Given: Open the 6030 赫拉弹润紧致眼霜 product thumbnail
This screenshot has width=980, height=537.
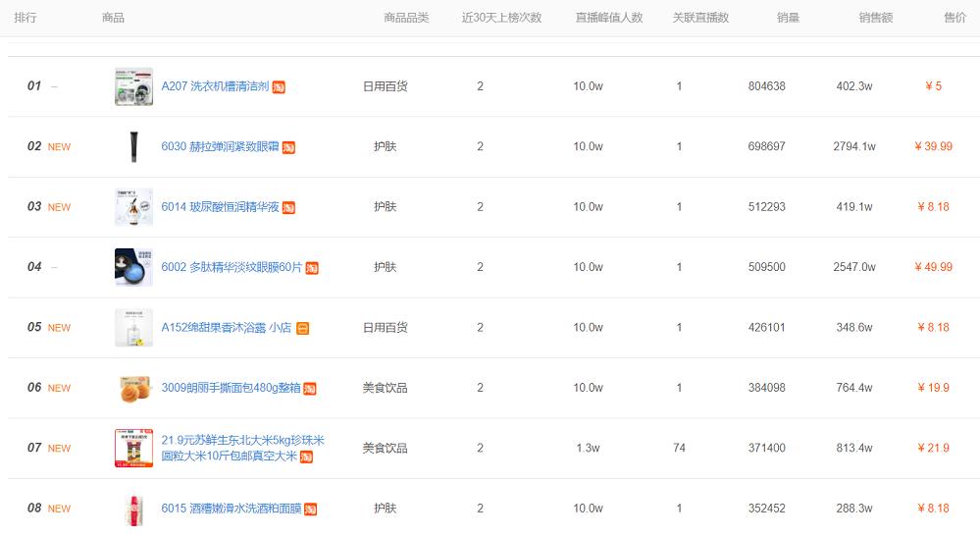Looking at the screenshot, I should [133, 147].
